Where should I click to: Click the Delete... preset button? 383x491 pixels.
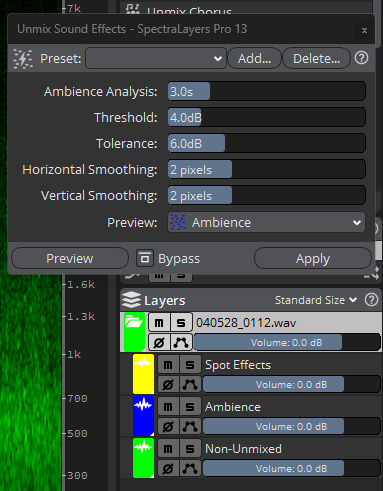tap(316, 58)
